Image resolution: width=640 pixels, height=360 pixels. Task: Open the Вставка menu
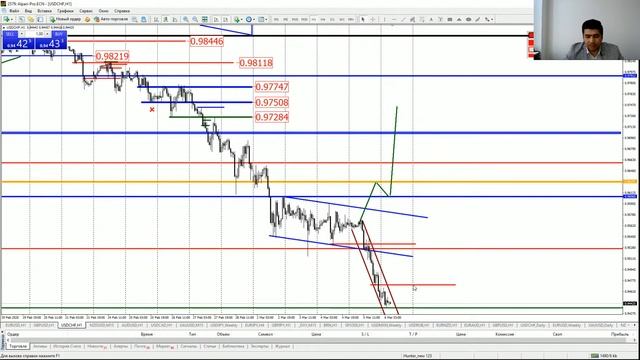tap(44, 11)
